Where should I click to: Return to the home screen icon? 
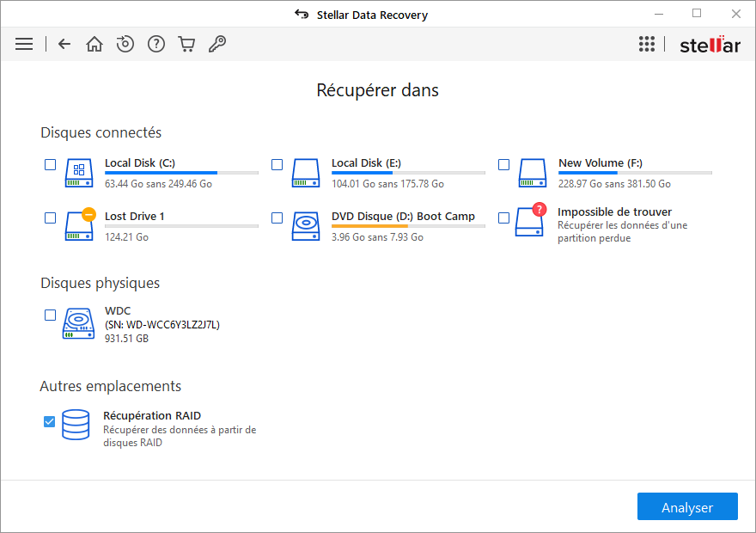(94, 44)
